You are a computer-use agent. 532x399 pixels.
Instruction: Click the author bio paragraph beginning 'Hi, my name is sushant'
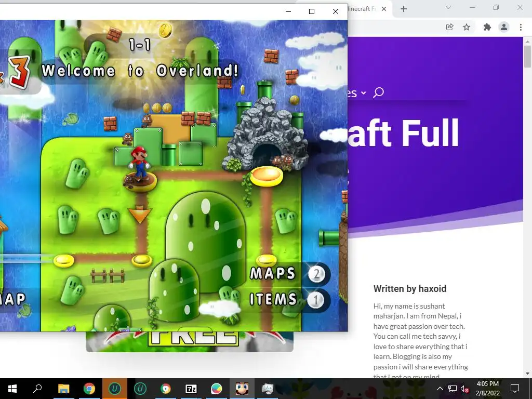421,341
